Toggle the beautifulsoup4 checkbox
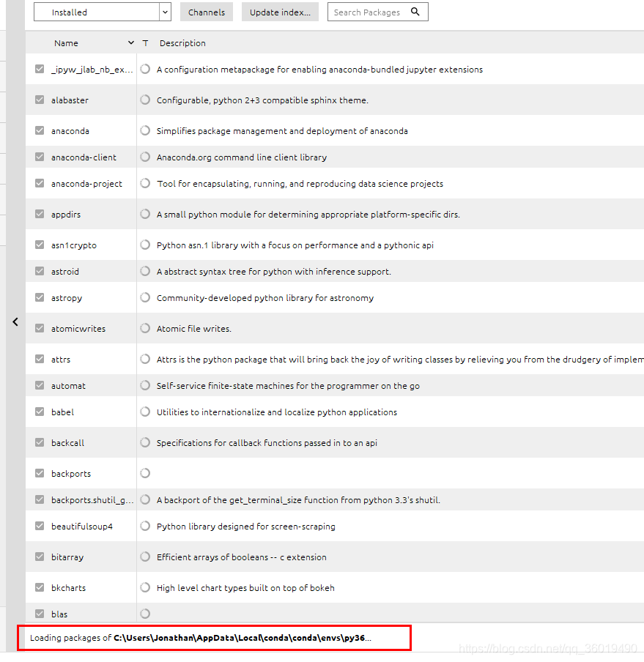Screen dimensions: 644x662 tap(40, 526)
